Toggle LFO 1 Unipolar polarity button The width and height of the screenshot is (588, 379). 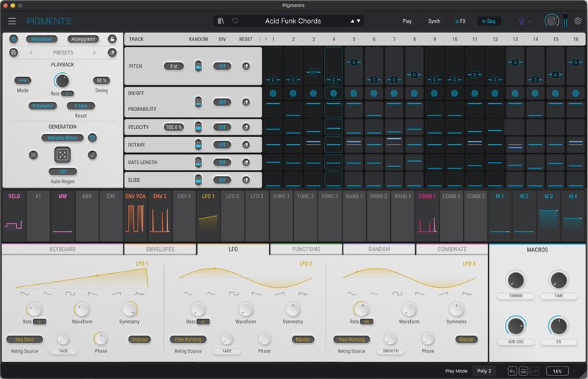tap(140, 339)
